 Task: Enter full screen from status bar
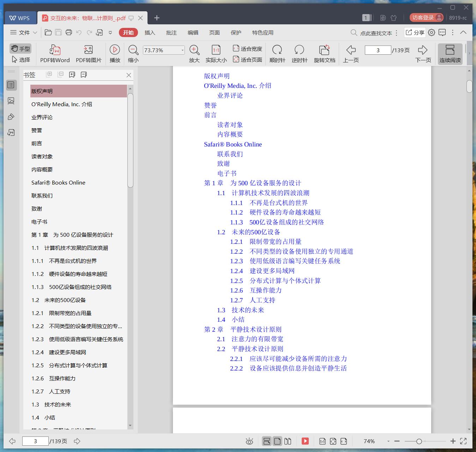[463, 441]
